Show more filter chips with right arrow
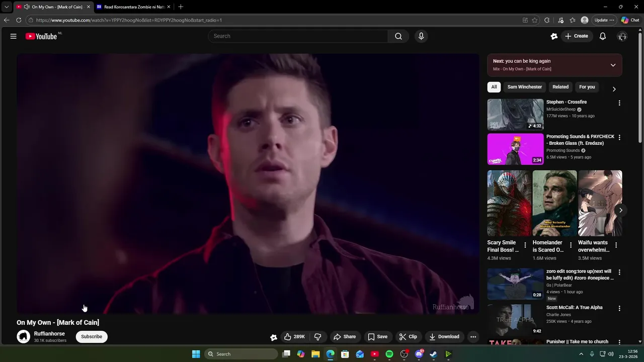 click(x=614, y=89)
